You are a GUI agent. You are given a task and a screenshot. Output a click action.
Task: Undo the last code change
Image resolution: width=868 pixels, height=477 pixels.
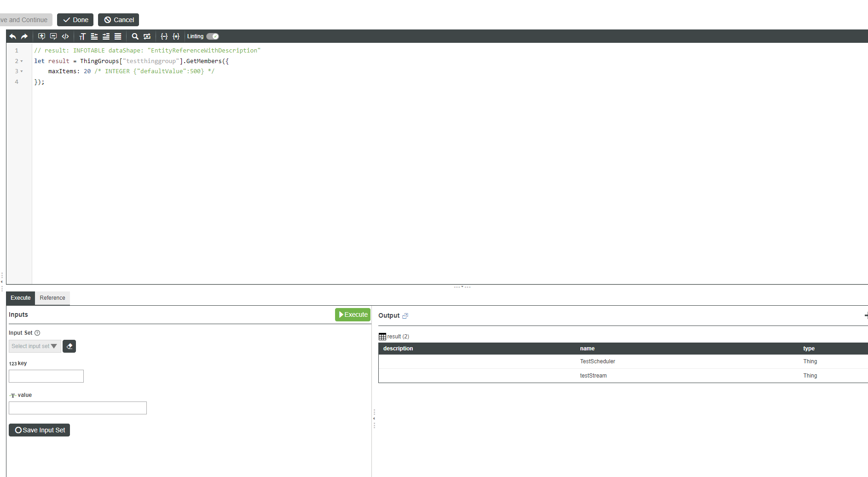click(x=12, y=36)
